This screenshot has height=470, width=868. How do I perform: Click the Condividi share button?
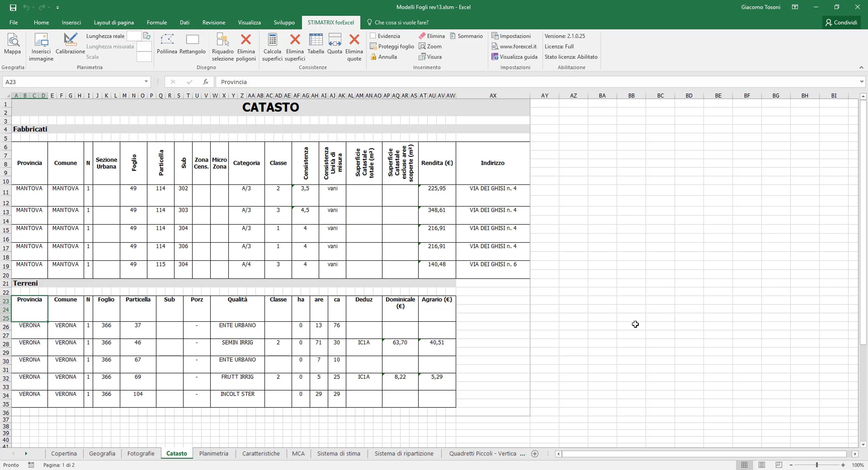[x=841, y=22]
